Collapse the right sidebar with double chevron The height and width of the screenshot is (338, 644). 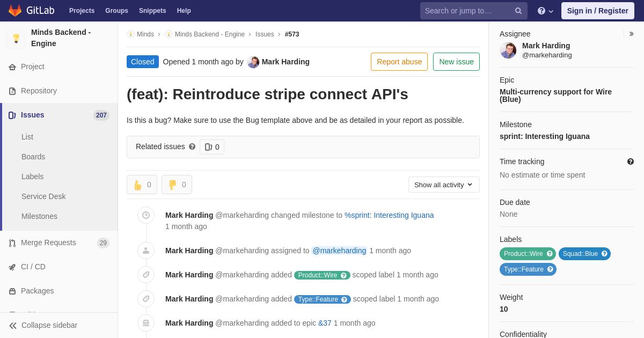631,34
